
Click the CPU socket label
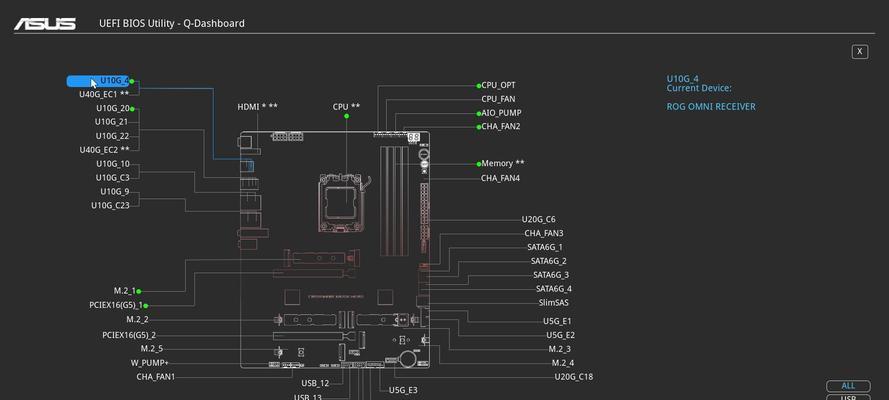[x=346, y=107]
